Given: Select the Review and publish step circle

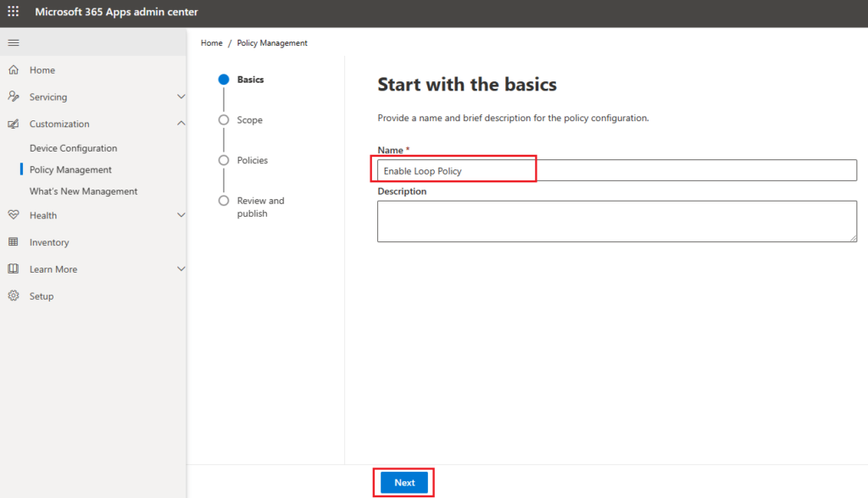Looking at the screenshot, I should (223, 200).
